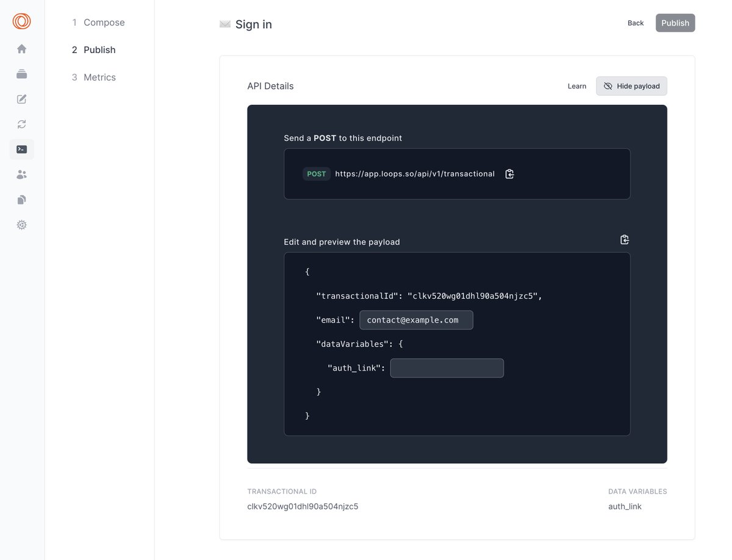Click the "dataVariables" line in payload
The width and height of the screenshot is (732, 560).
click(359, 344)
